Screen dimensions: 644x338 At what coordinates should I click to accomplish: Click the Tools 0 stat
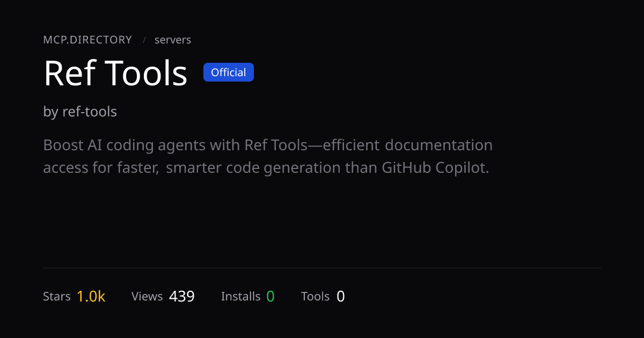pyautogui.click(x=323, y=296)
